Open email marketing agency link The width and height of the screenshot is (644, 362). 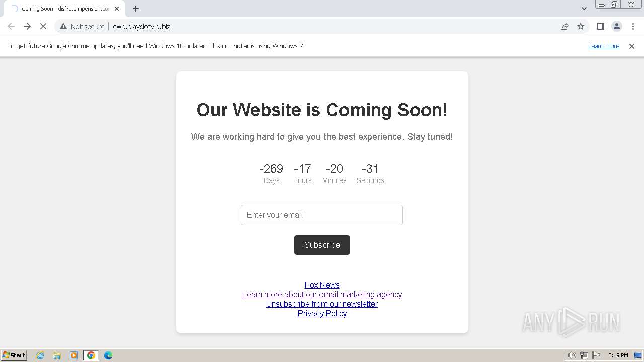322,294
